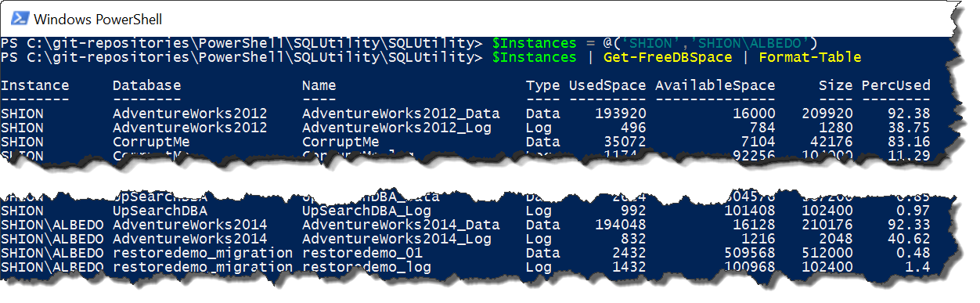Click the Type column header
Screen dimensions: 980x303
[543, 85]
